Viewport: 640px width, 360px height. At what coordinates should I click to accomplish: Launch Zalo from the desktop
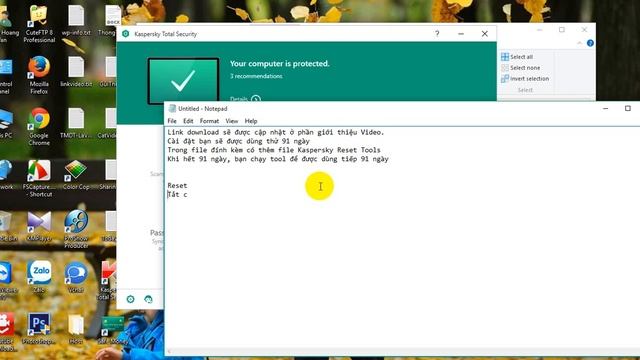point(39,278)
